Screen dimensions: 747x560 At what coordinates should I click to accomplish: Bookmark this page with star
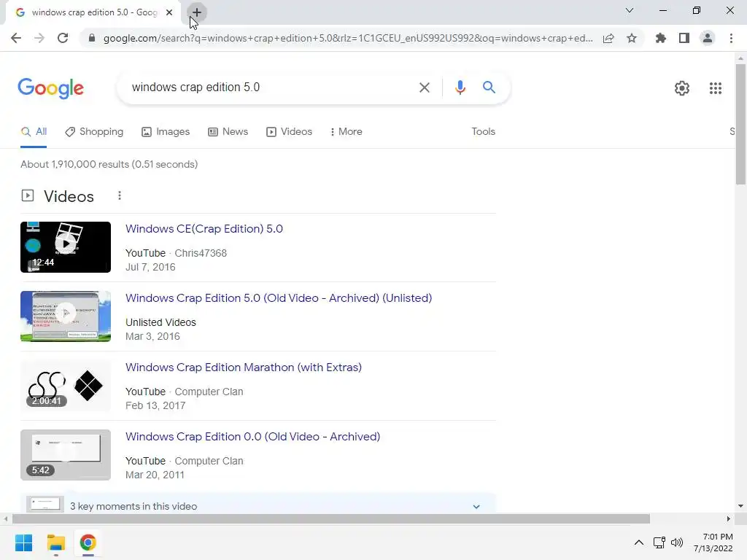click(632, 38)
